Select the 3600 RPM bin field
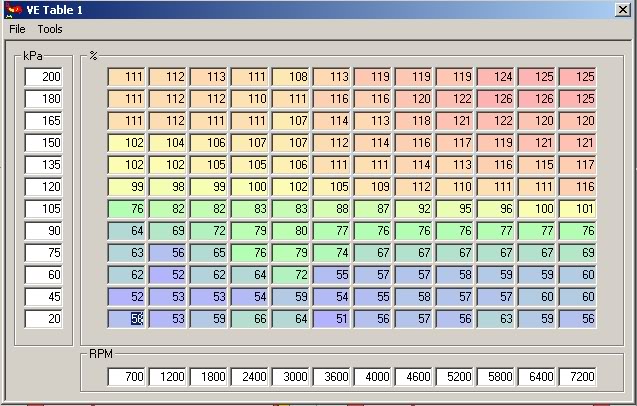 pos(332,376)
